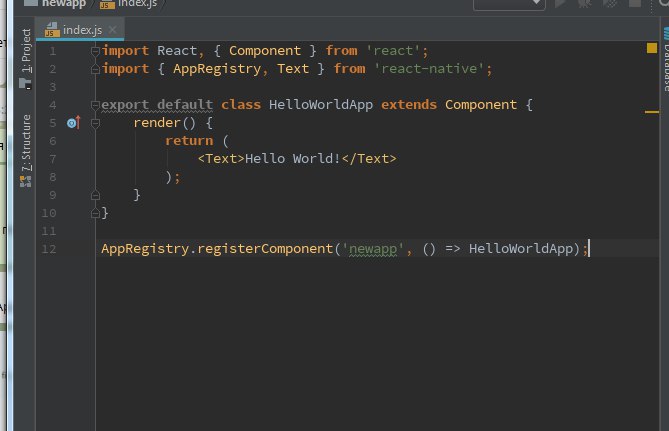The width and height of the screenshot is (669, 431).
Task: Click the Stop square icon
Action: [x=635, y=3]
